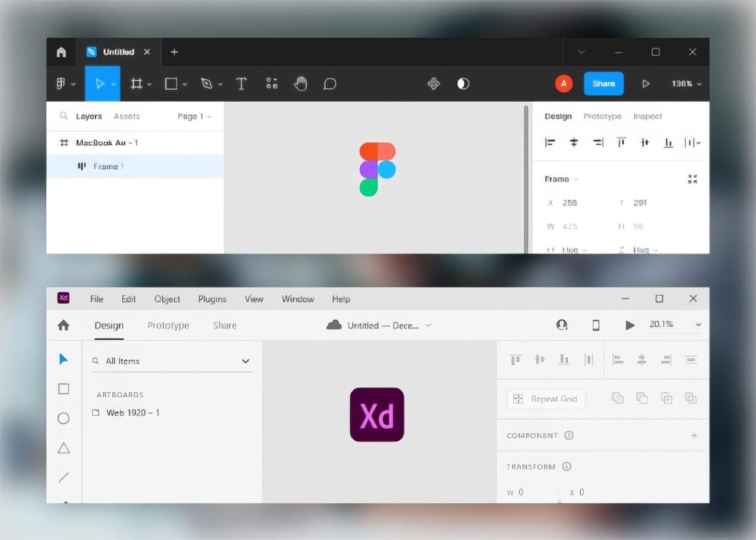Click Align right icon in Figma panel
The image size is (756, 540).
coord(598,142)
